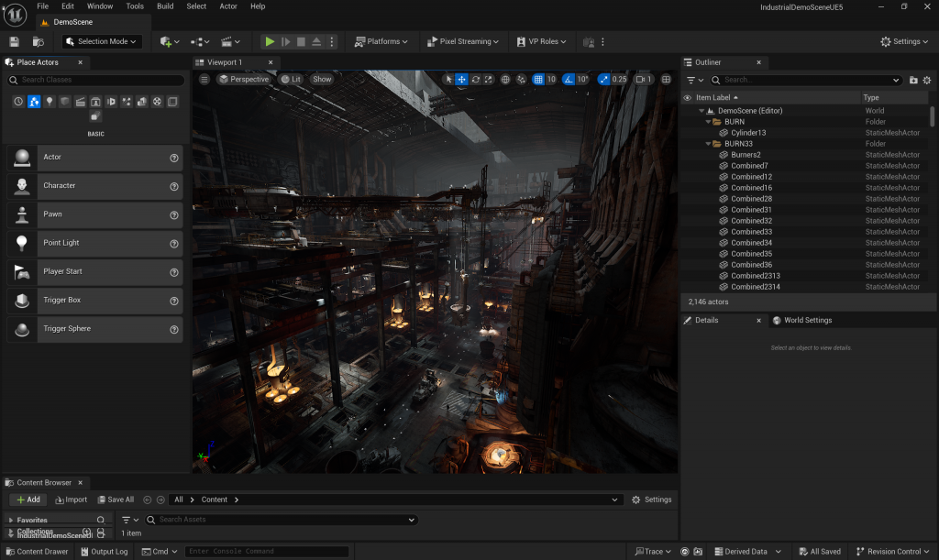Image resolution: width=939 pixels, height=560 pixels.
Task: Toggle viewport layout maximize icon
Action: [x=666, y=79]
